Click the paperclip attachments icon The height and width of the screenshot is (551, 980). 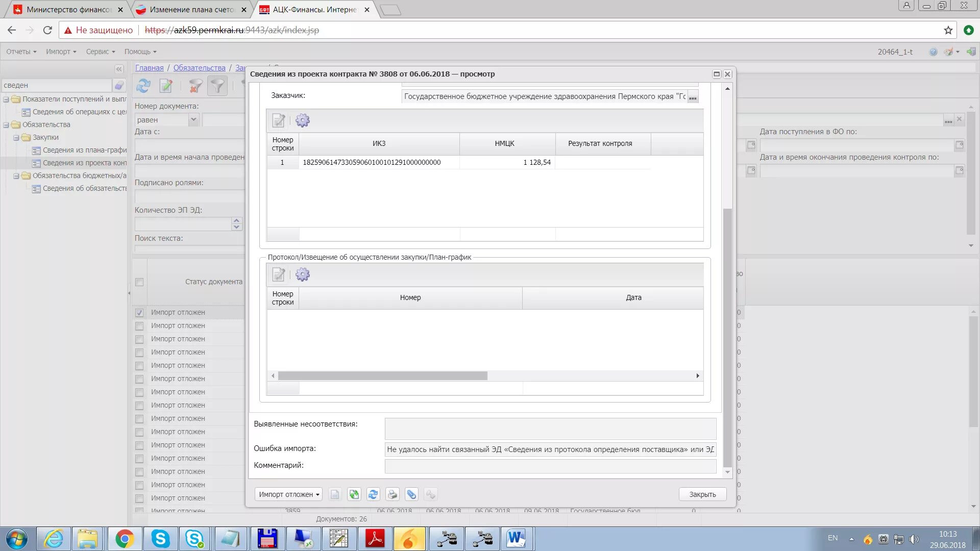click(411, 494)
